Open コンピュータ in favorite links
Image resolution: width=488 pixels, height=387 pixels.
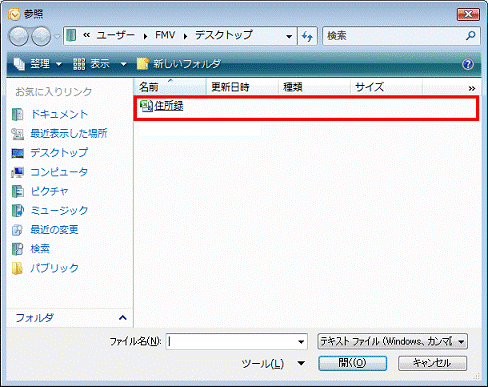[x=59, y=172]
